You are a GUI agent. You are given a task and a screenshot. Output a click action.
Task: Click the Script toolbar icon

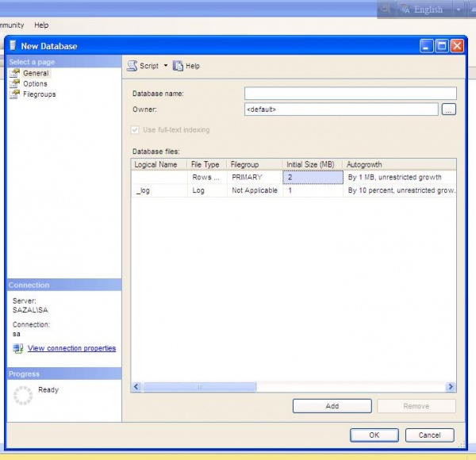click(x=132, y=66)
